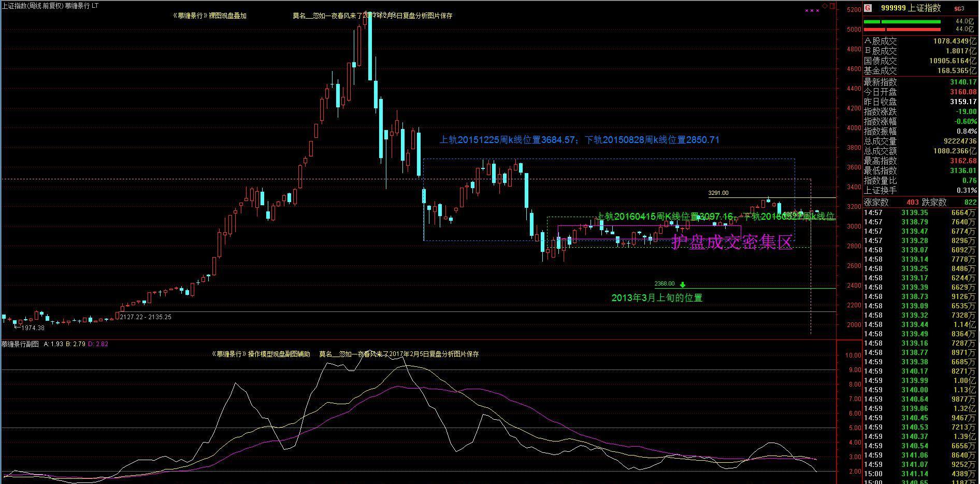
Task: Click the 5200 label on the price axis
Action: (x=854, y=10)
